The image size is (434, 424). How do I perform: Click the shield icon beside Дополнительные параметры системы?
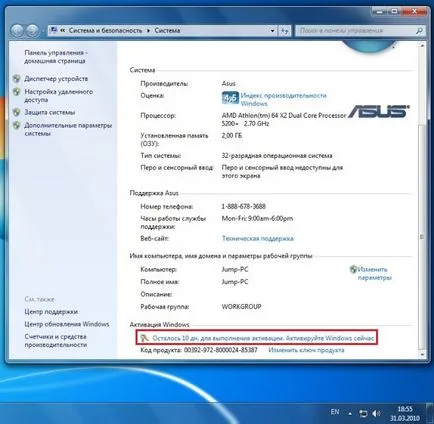coord(16,126)
